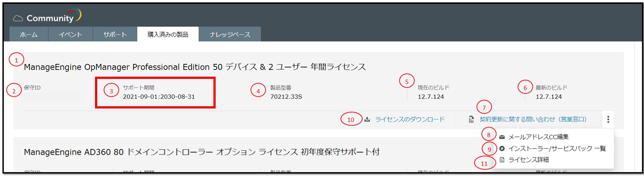
Task: Click the AD360 80 ドメインコントローラー product title
Action: 202,152
